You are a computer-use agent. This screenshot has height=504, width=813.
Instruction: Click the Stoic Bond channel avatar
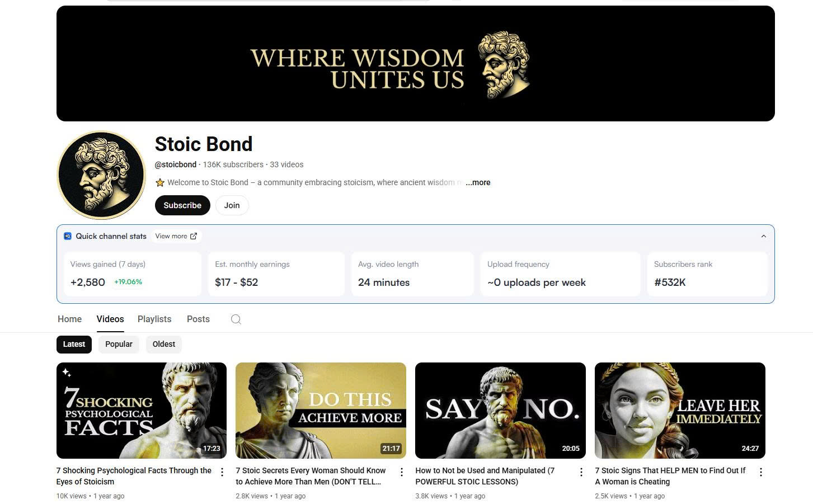(x=101, y=175)
